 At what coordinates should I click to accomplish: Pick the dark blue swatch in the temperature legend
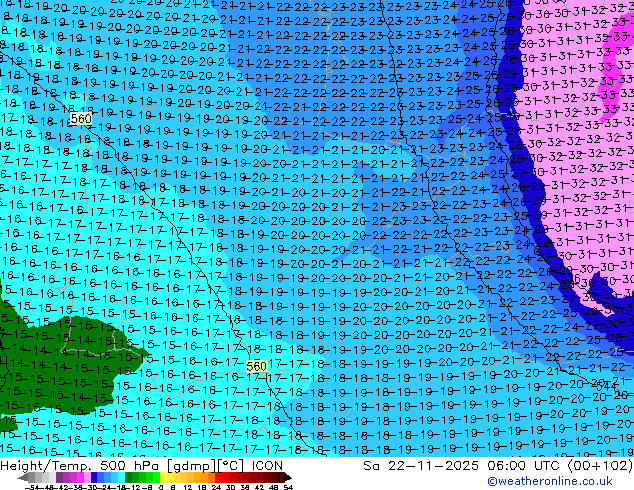tap(94, 478)
